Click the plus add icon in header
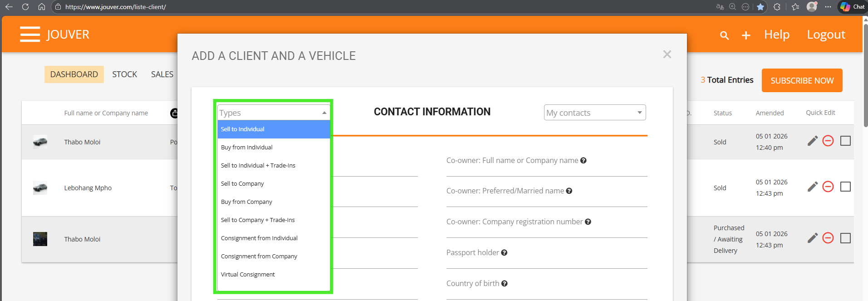 pos(746,35)
